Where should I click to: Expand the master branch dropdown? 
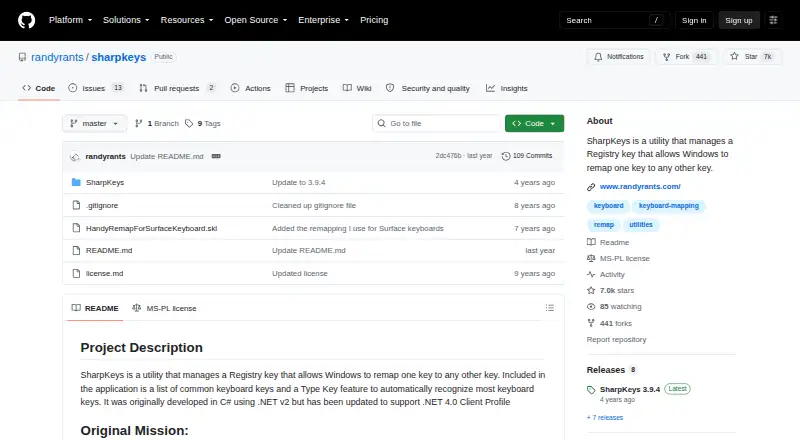pyautogui.click(x=94, y=124)
